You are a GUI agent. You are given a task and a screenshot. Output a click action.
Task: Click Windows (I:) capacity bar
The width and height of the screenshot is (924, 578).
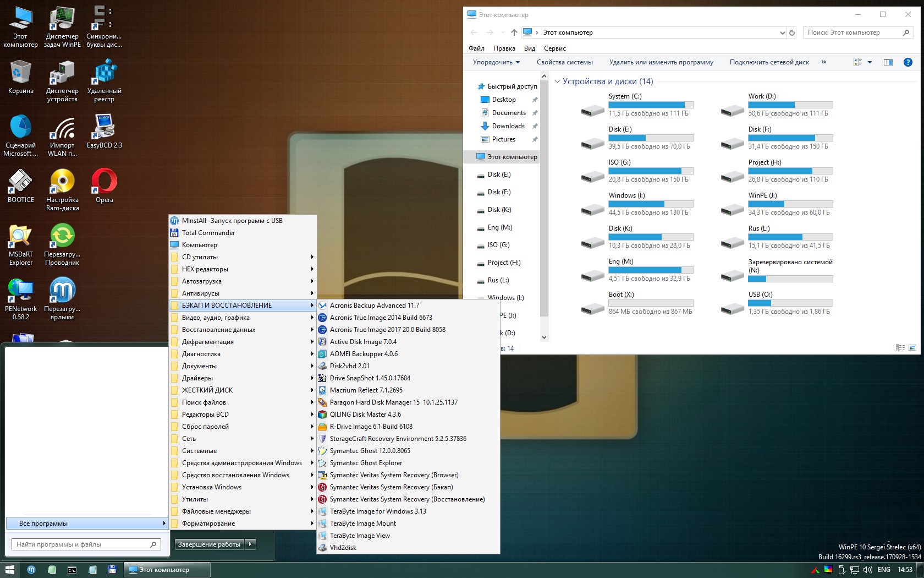coord(651,204)
